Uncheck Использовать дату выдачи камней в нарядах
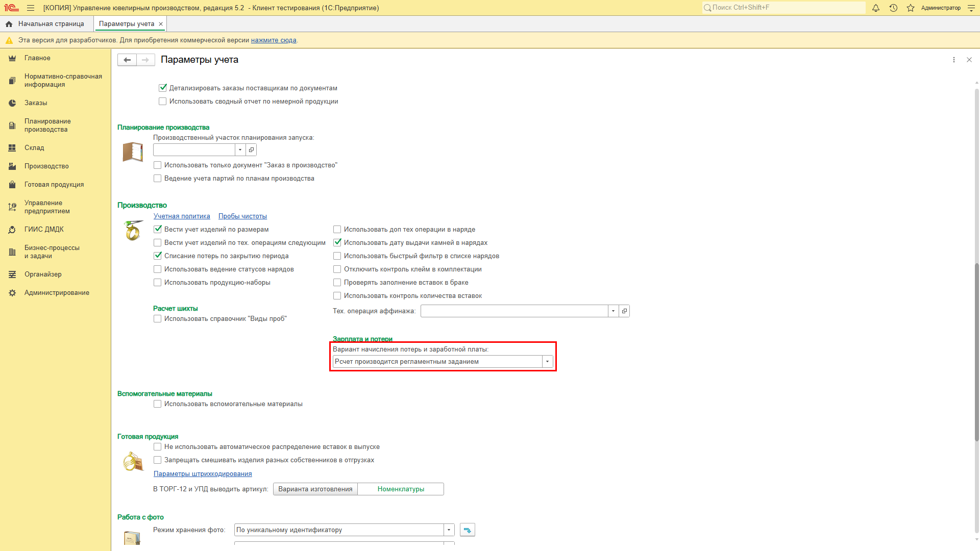The width and height of the screenshot is (980, 551). [x=337, y=242]
